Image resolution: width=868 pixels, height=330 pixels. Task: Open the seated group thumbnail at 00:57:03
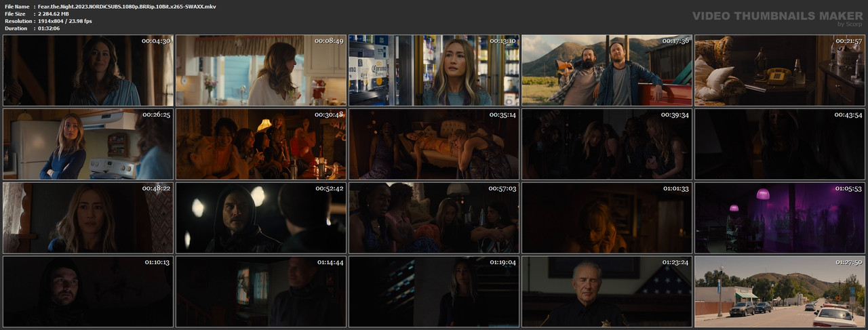coord(433,218)
